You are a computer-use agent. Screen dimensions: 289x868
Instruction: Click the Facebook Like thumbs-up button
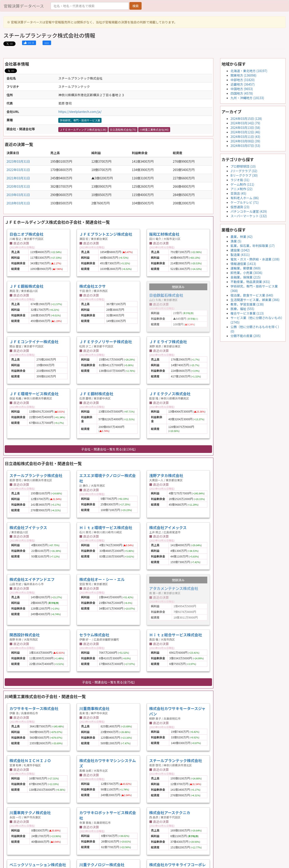[x=29, y=43]
